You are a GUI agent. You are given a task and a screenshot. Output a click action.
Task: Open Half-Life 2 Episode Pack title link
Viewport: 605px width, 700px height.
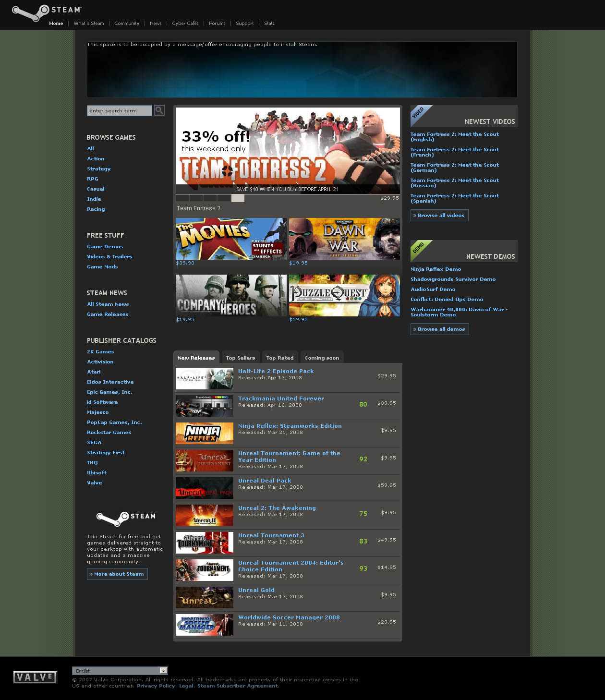[x=276, y=371]
